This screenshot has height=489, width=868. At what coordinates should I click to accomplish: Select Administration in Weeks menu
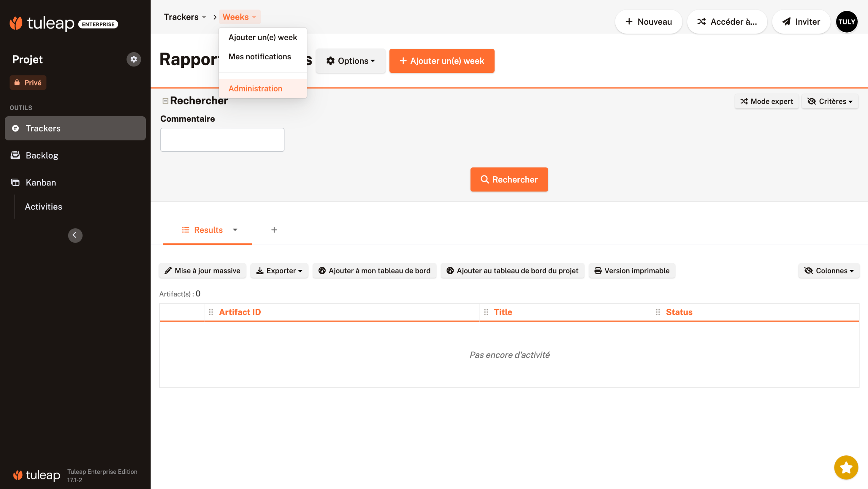pos(255,88)
